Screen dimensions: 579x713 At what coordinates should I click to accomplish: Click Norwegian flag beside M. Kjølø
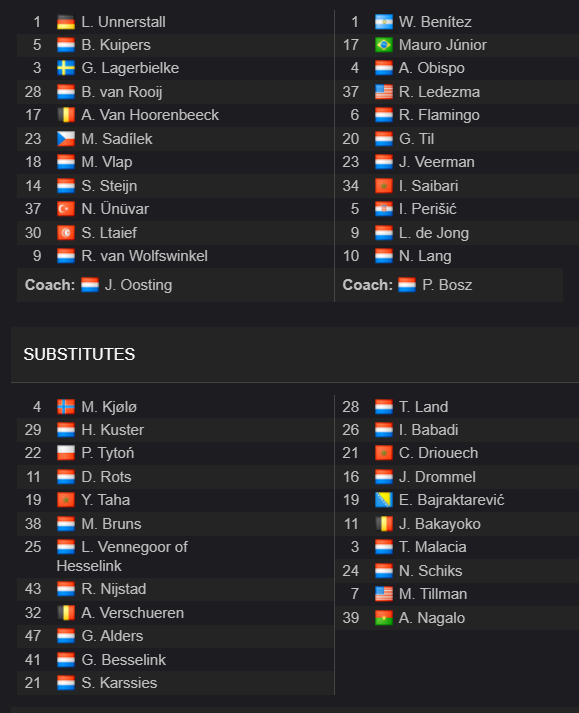click(66, 407)
